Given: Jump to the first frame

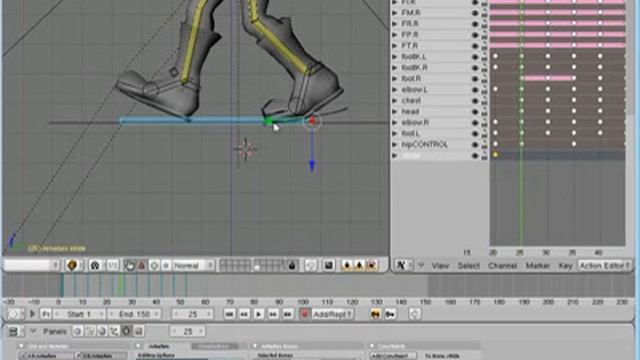Looking at the screenshot, I should click(229, 314).
